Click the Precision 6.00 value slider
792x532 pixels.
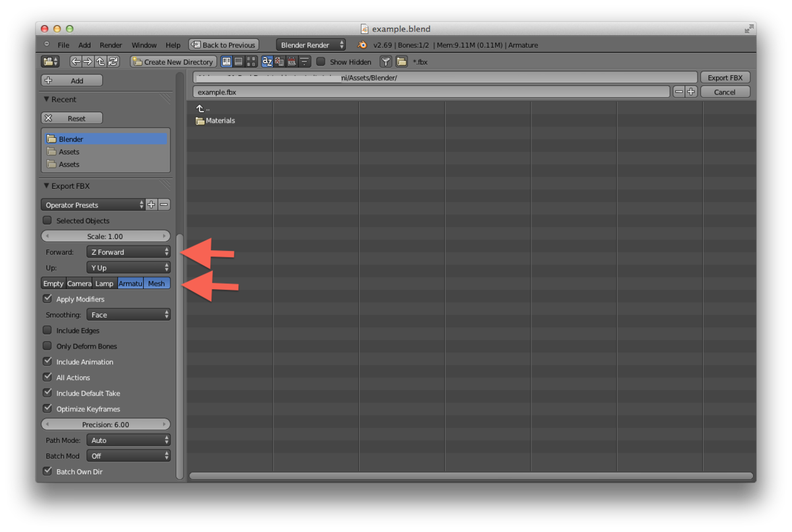[x=106, y=424]
